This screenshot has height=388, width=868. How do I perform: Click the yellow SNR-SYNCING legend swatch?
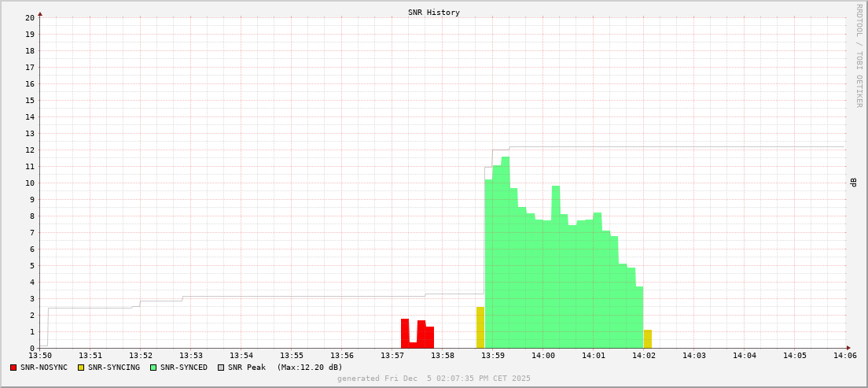click(x=81, y=368)
